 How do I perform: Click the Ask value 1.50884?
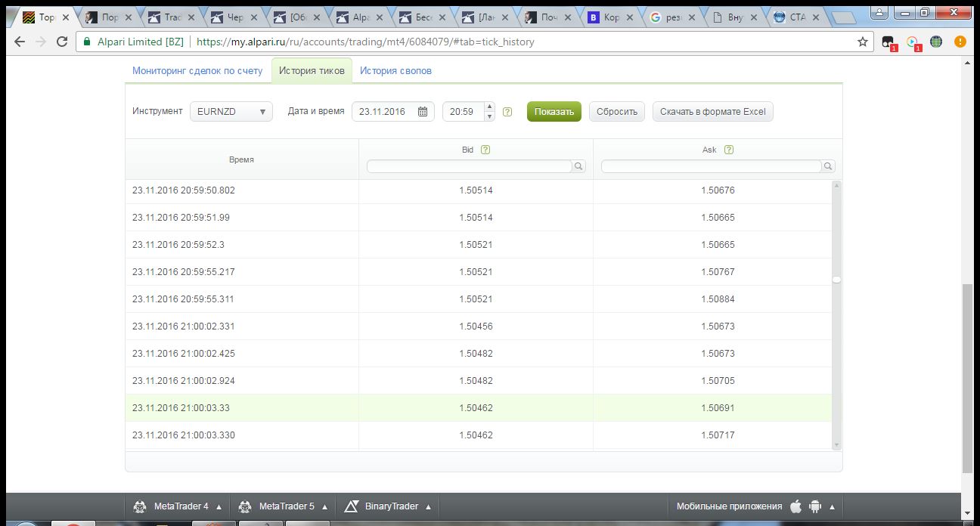[718, 299]
